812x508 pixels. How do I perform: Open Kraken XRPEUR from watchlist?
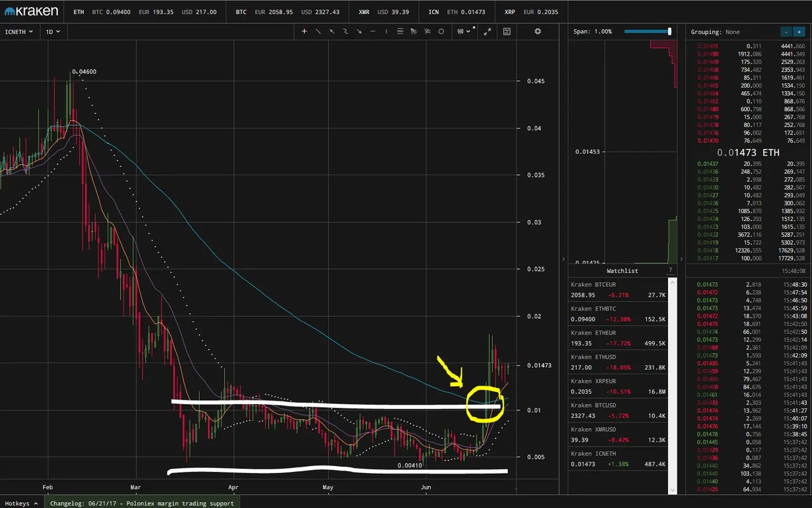point(619,386)
